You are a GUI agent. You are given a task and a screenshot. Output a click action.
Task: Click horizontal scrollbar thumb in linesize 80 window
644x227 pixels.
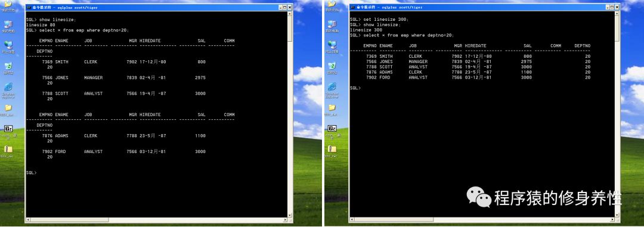click(x=69, y=220)
